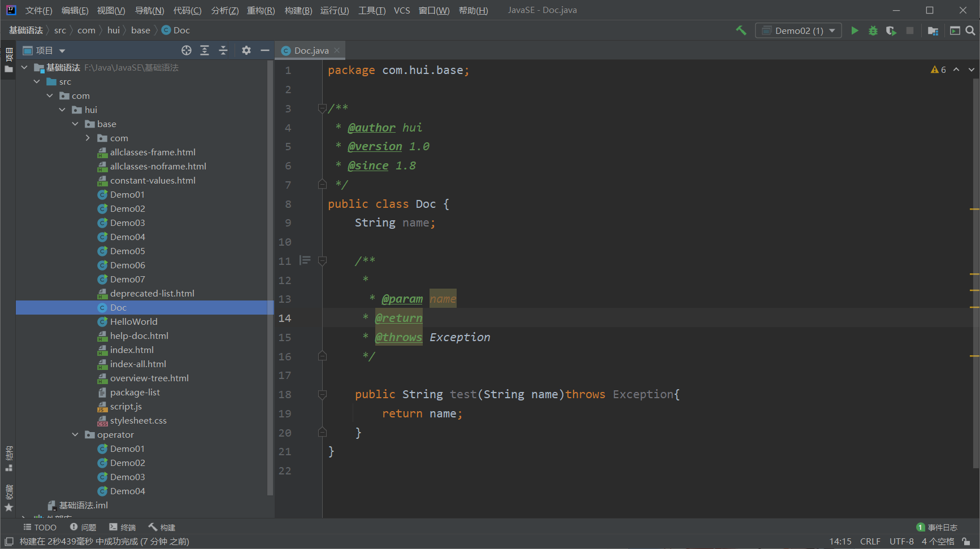Open the 事件日志 event log
This screenshot has width=980, height=549.
coord(936,527)
